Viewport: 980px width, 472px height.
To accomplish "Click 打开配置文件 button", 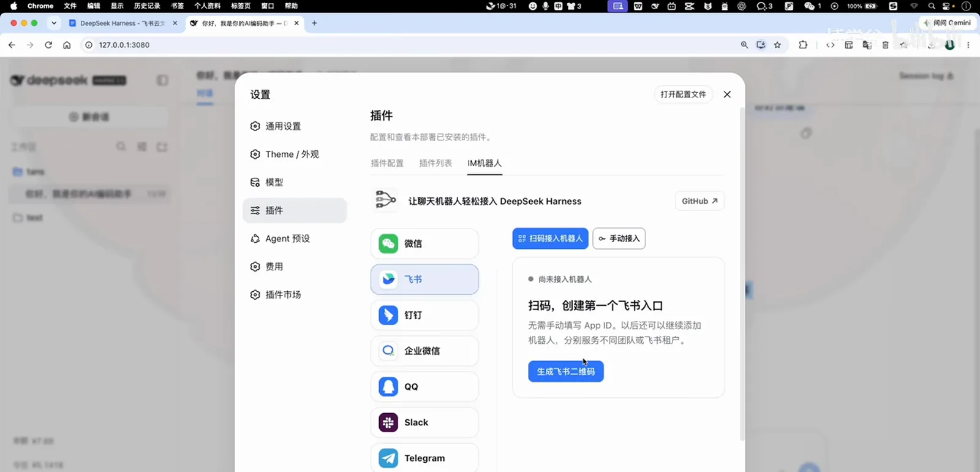I will [683, 94].
